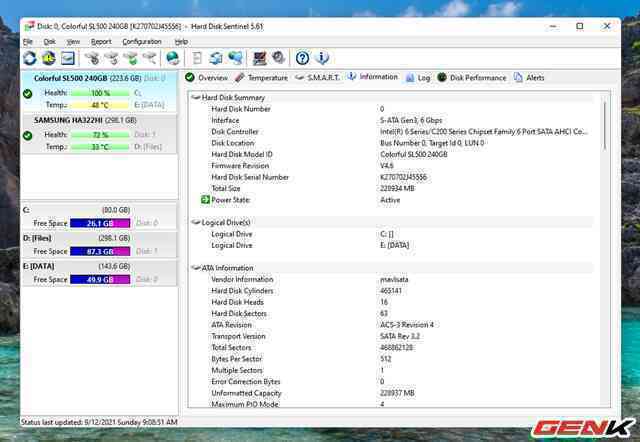Switch to the S.M.A.R.T. tab
This screenshot has height=442, width=640.
[317, 78]
